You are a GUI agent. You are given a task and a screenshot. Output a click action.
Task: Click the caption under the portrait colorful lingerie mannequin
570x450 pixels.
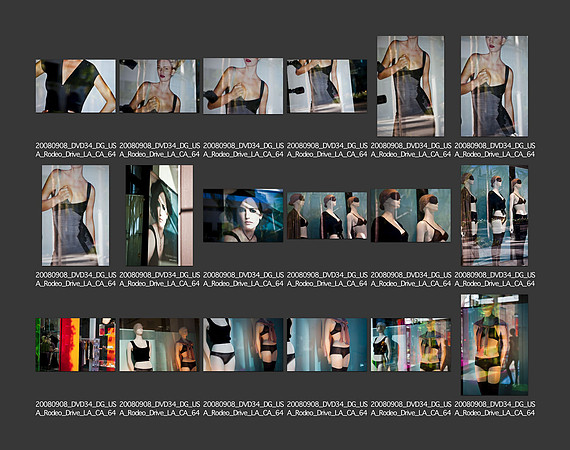(495, 408)
